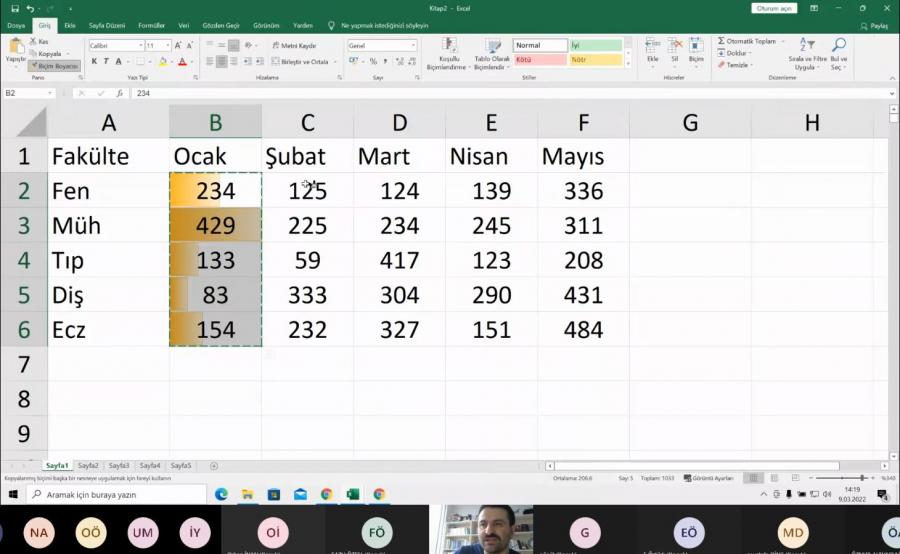
Task: Toggle italic (T) formatting
Action: [106, 62]
